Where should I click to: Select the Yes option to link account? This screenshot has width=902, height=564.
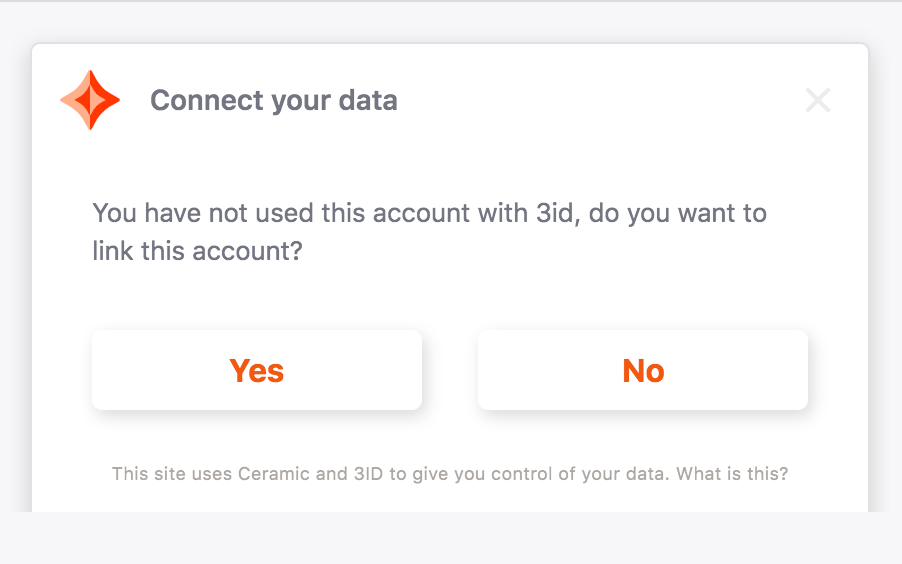257,370
